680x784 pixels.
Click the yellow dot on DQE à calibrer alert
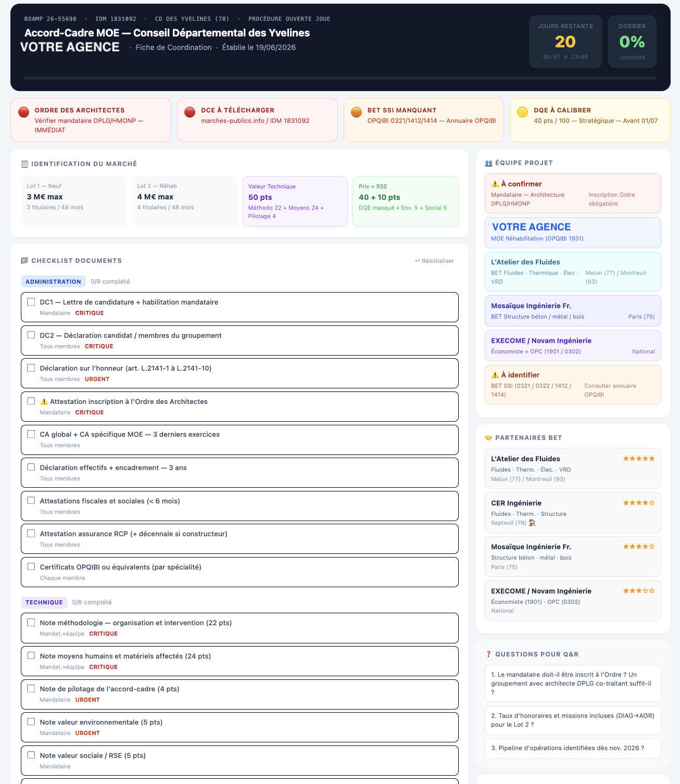coord(522,112)
